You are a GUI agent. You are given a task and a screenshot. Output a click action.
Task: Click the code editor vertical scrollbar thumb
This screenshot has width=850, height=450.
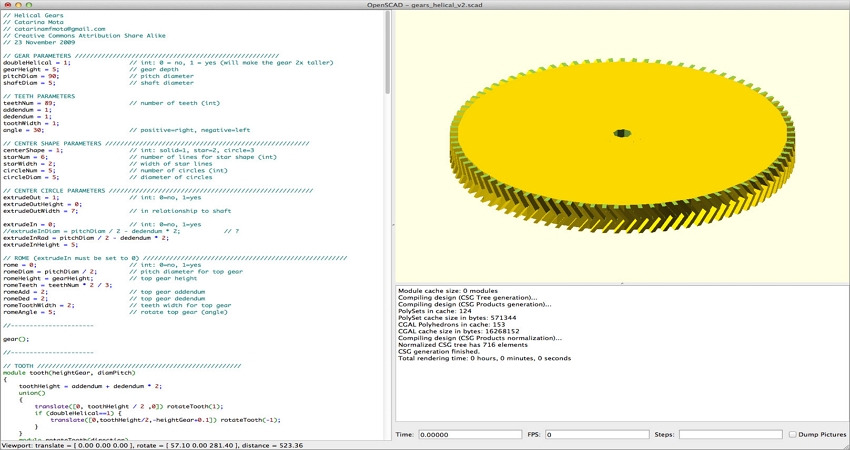pos(388,53)
